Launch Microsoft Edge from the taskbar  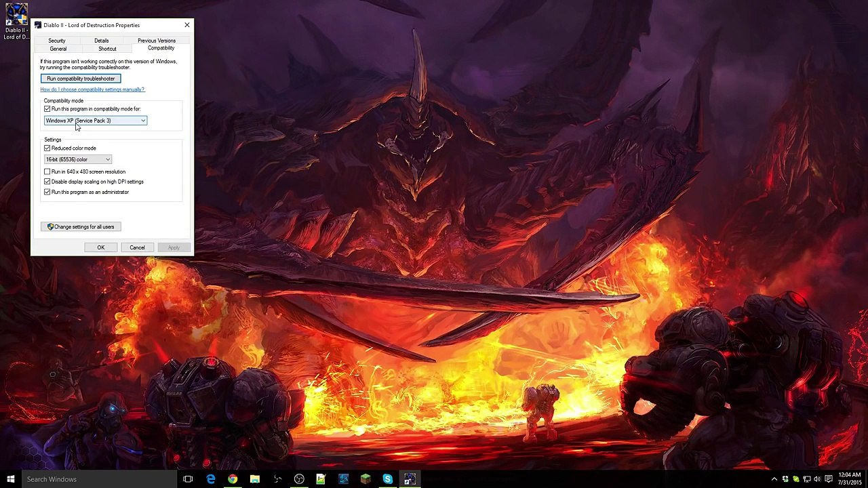(x=211, y=479)
